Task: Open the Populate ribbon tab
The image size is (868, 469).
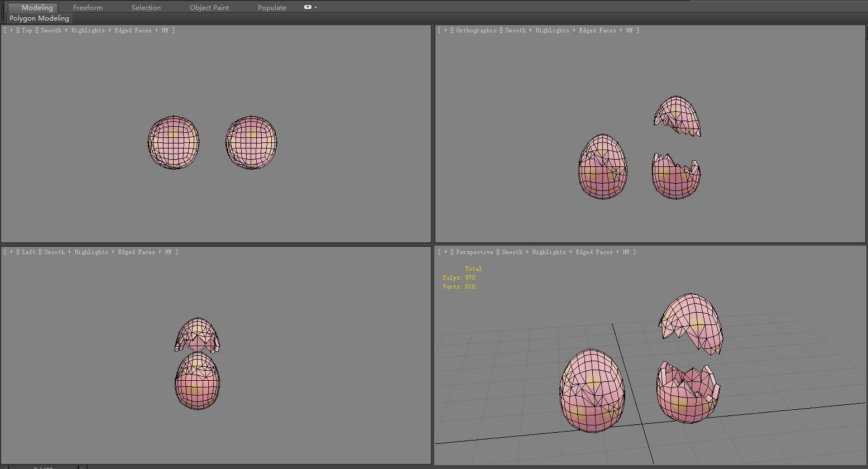Action: (272, 7)
